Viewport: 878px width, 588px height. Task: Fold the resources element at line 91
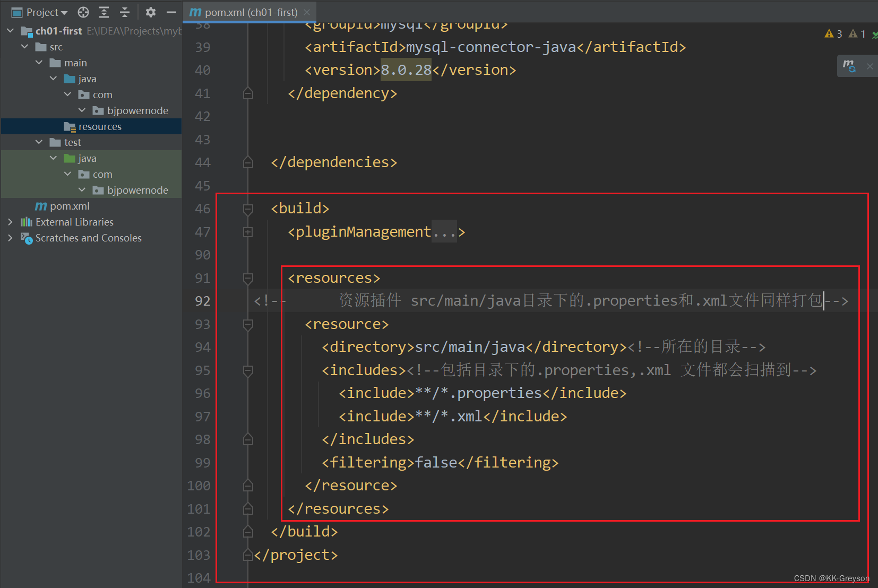click(248, 278)
